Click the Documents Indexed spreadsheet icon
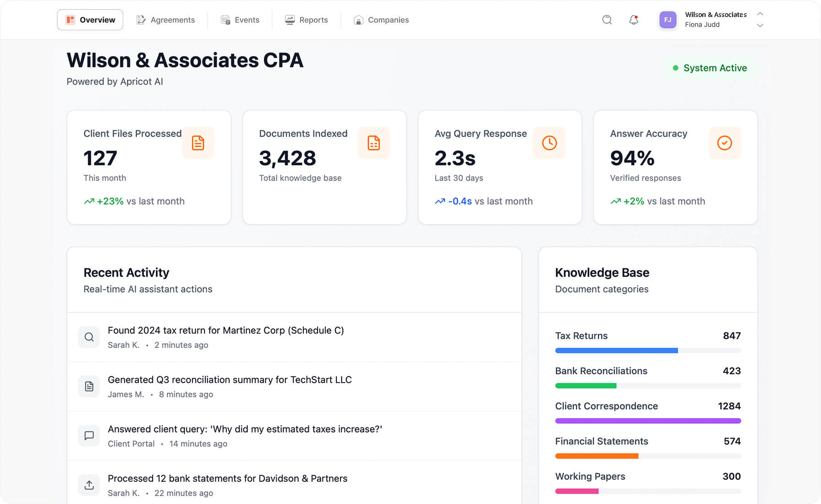This screenshot has width=821, height=504. click(x=373, y=143)
